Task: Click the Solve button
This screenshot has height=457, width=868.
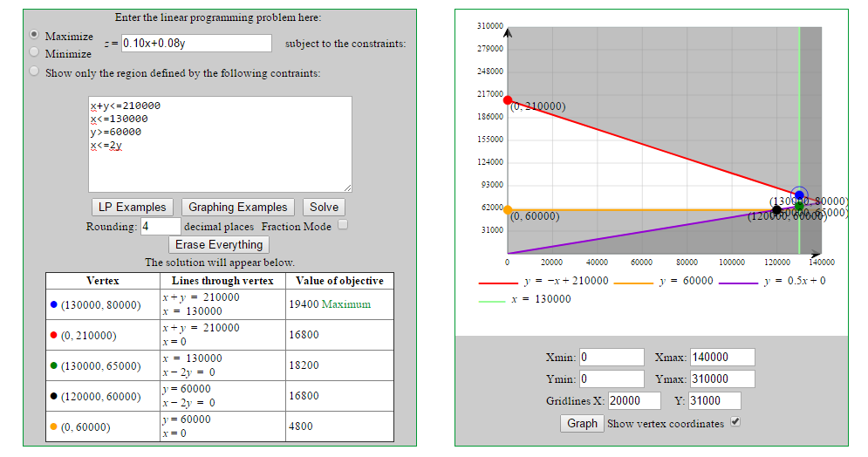Action: pos(324,207)
